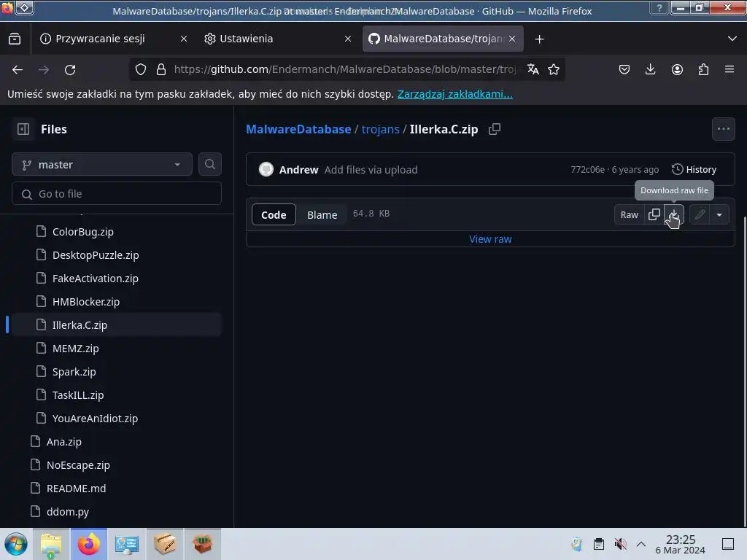Click Firefox icon in taskbar
Image resolution: width=747 pixels, height=560 pixels.
(89, 544)
